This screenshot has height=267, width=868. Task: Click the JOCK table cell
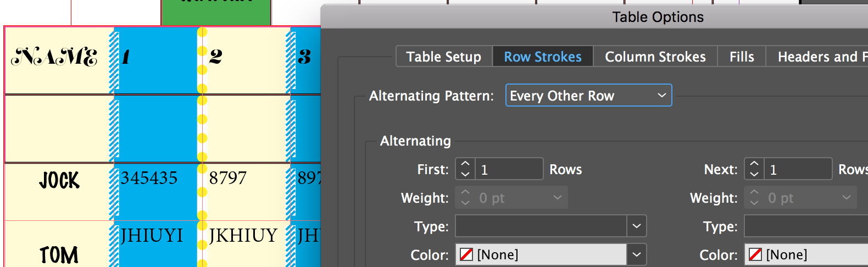(x=59, y=181)
